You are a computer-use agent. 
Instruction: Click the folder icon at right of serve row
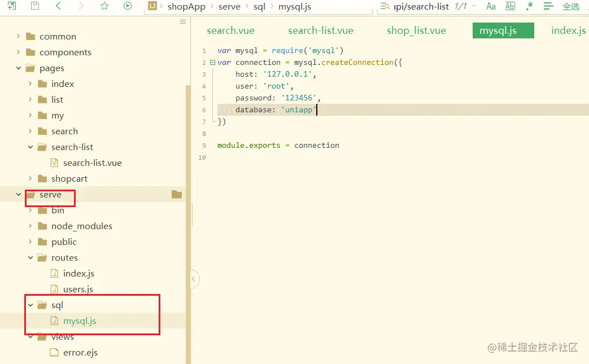(x=177, y=194)
